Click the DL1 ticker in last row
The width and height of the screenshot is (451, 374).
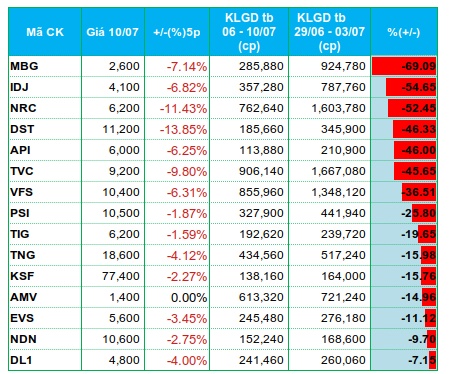coord(21,360)
